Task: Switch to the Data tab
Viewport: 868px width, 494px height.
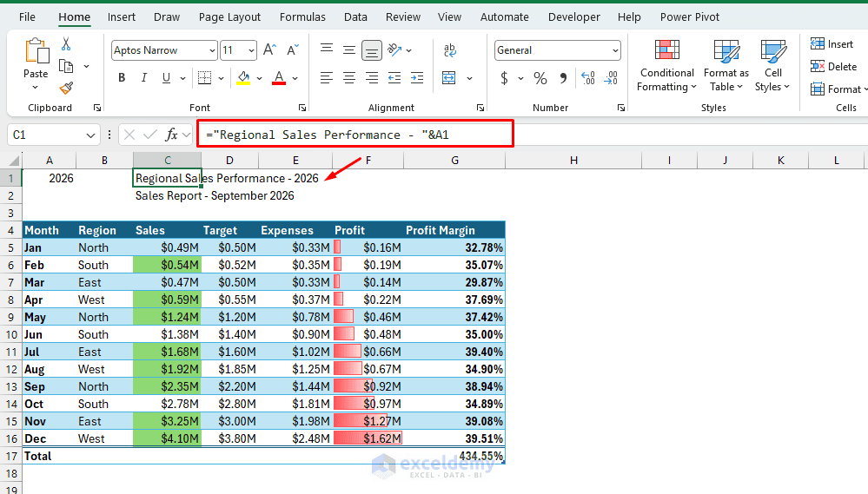Action: [355, 17]
